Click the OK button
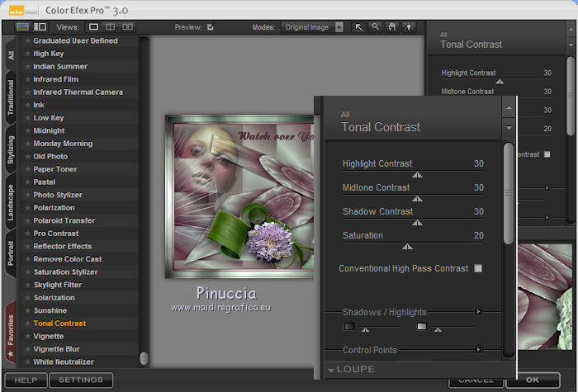Screen dimensions: 578x392 pyautogui.click(x=533, y=380)
